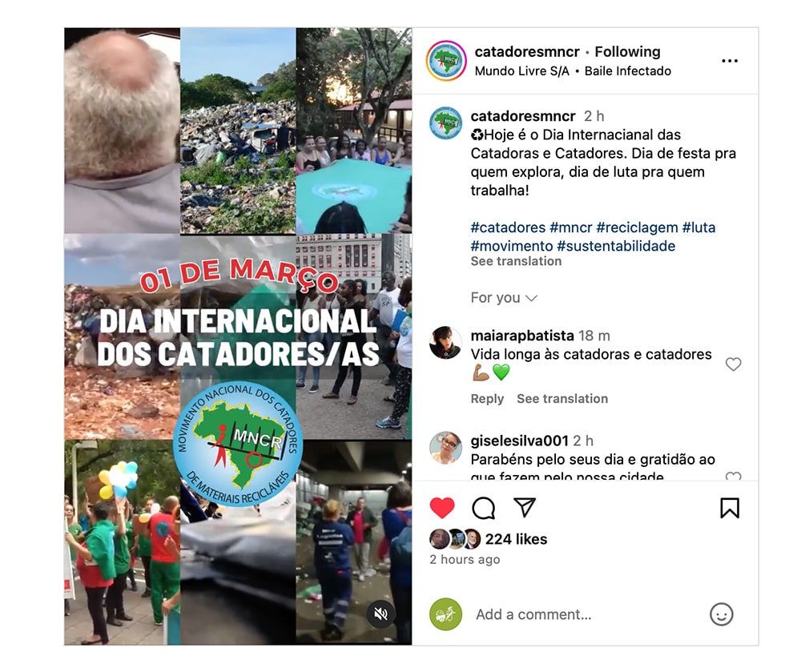
Task: View the 224 likes list
Action: (516, 539)
